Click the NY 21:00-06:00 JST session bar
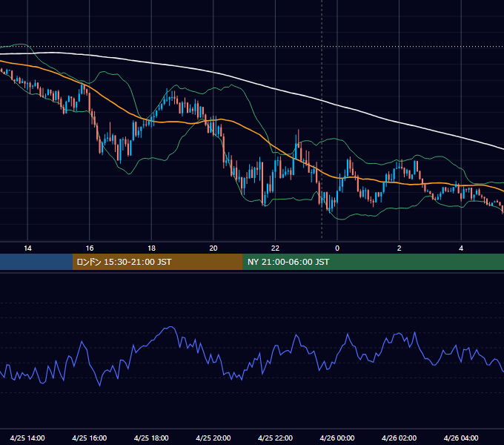Image resolution: width=504 pixels, height=445 pixels. 373,262
